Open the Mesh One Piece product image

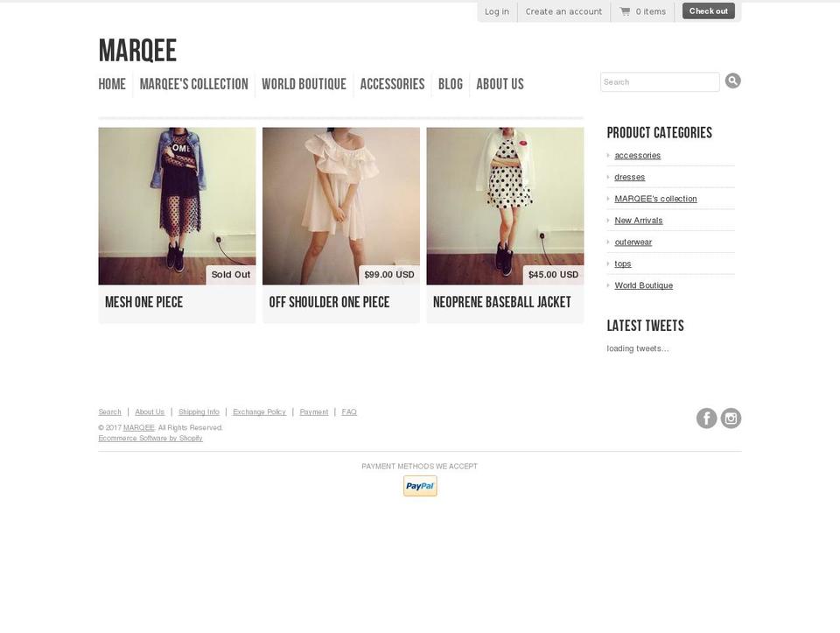pos(177,206)
